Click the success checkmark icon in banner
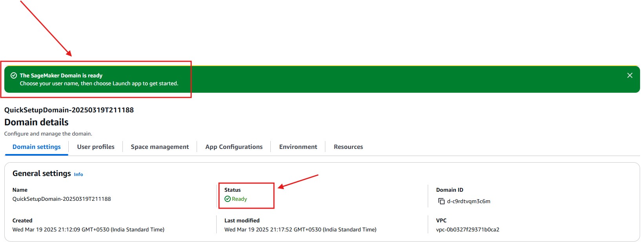Screen dimensions: 644x244 point(14,75)
